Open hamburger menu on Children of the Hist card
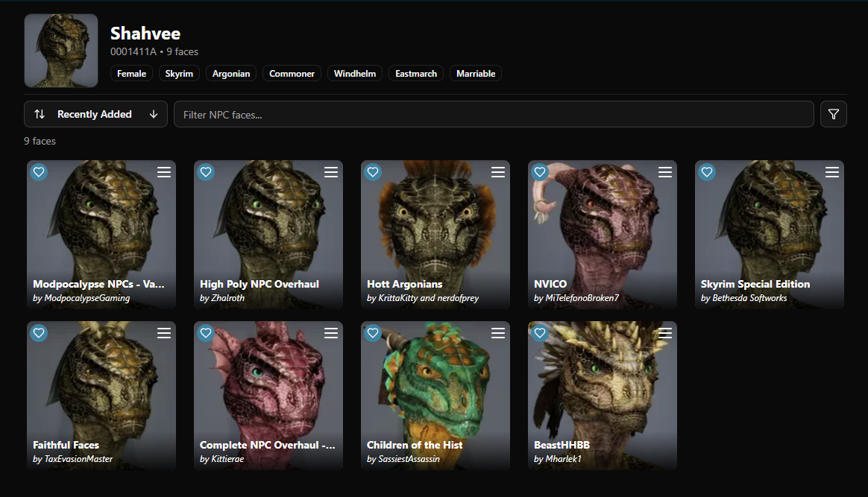This screenshot has height=497, width=868. click(x=498, y=333)
